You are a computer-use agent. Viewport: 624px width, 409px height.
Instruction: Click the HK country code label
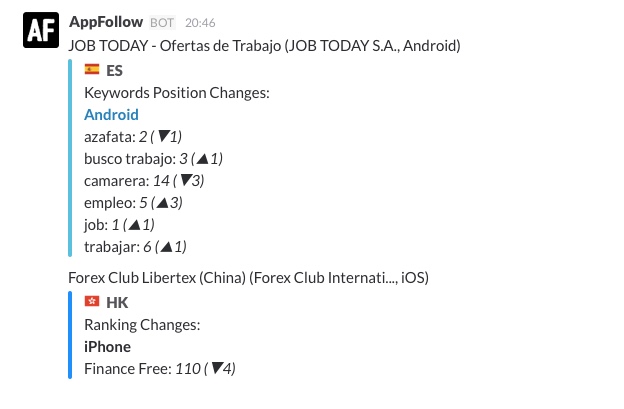[x=117, y=302]
